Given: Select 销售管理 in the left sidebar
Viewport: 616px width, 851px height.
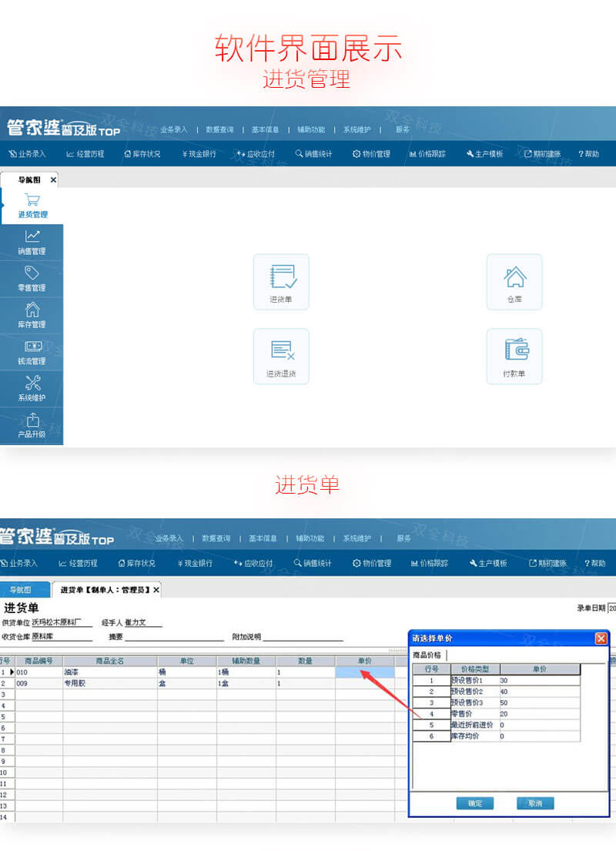Looking at the screenshot, I should click(x=32, y=243).
